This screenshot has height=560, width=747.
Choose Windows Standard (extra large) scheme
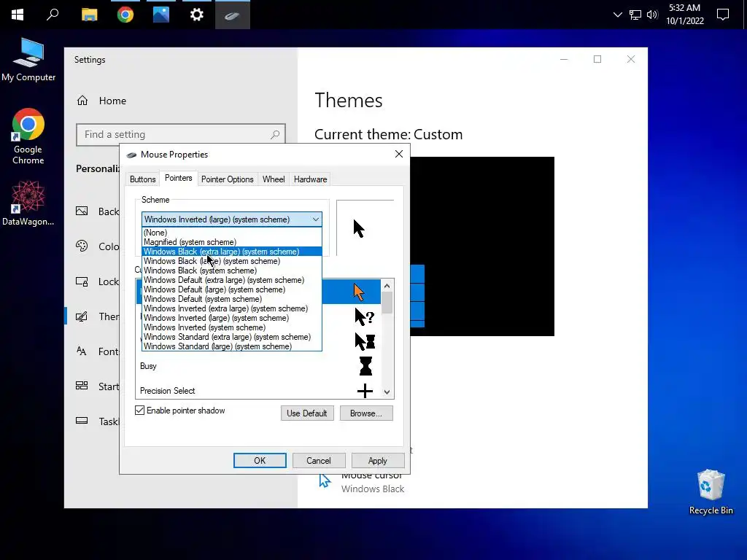click(231, 337)
